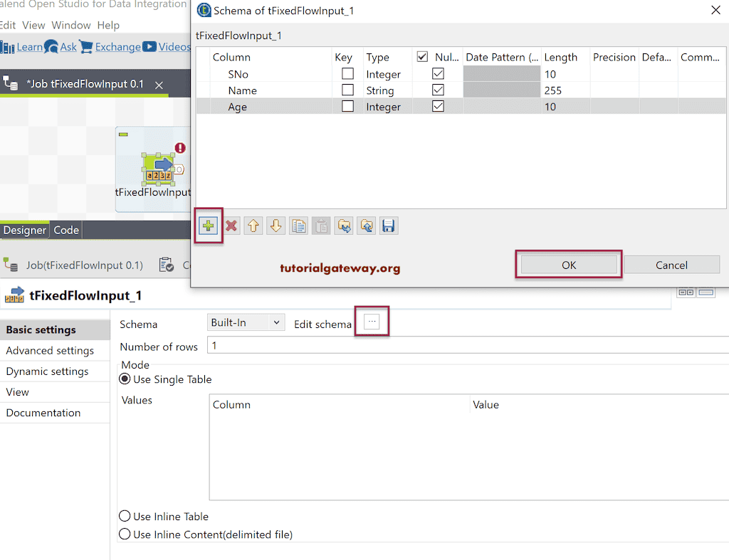The width and height of the screenshot is (729, 560).
Task: Open the Advanced settings tab
Action: pos(49,350)
